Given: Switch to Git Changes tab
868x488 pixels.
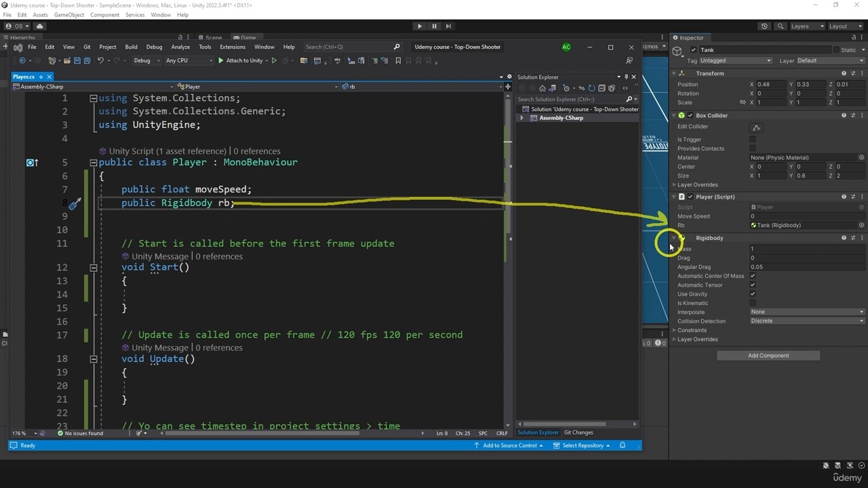Looking at the screenshot, I should [x=578, y=432].
